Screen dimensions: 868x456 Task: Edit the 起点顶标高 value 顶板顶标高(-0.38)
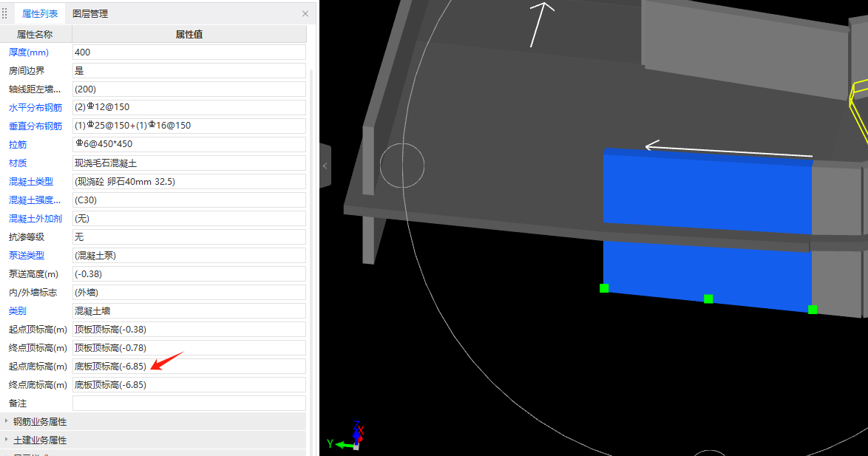[189, 330]
